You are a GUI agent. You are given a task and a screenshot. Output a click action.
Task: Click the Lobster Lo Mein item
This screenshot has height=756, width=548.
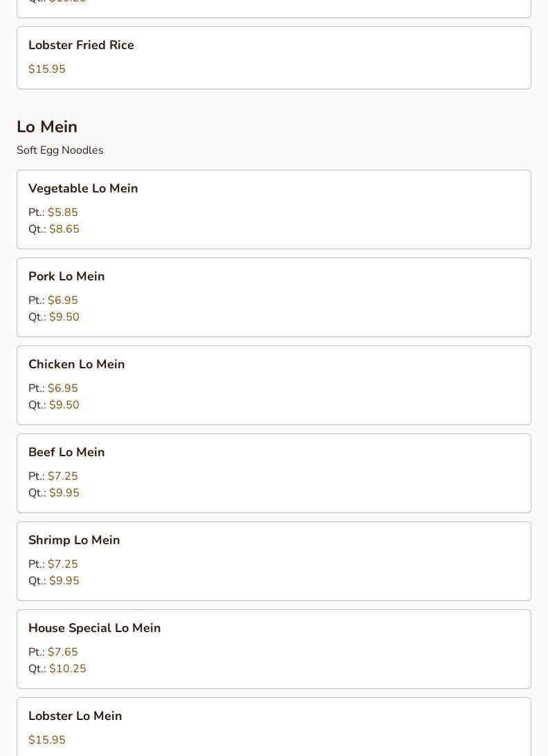(75, 716)
